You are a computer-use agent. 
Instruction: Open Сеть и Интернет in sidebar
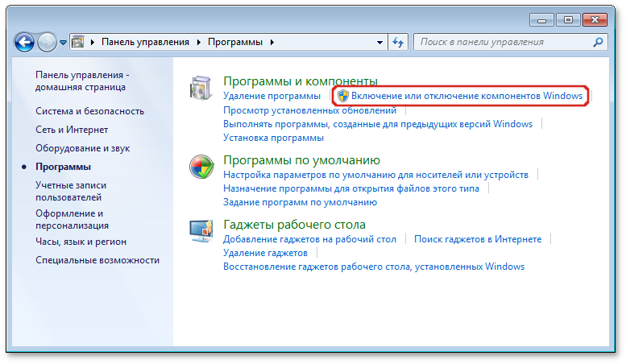pyautogui.click(x=72, y=130)
